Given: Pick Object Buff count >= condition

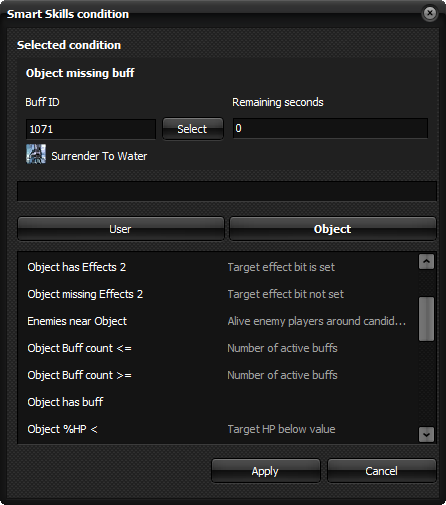Looking at the screenshot, I should click(218, 375).
